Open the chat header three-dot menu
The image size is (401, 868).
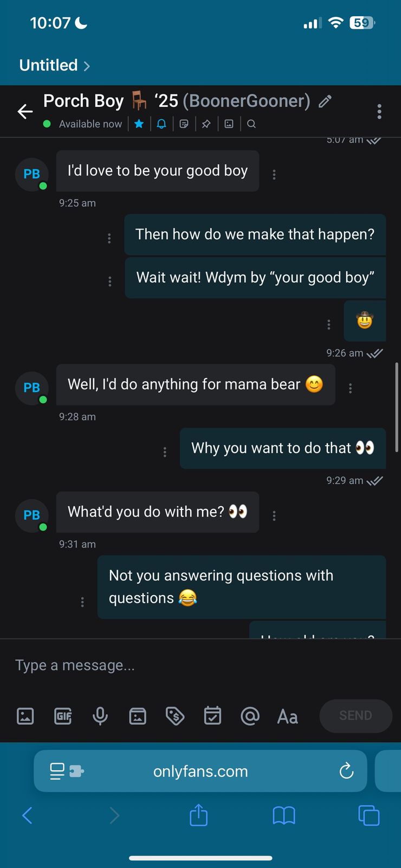379,111
